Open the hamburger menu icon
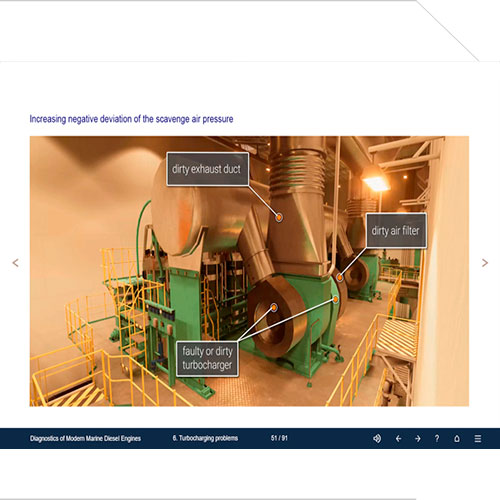Viewport: 500px width, 500px height. click(478, 439)
